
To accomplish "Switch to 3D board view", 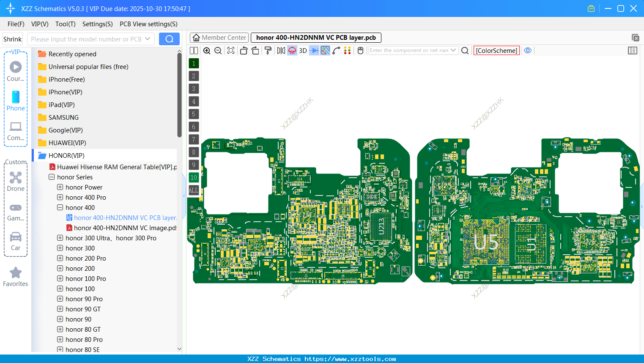I will pyautogui.click(x=303, y=50).
